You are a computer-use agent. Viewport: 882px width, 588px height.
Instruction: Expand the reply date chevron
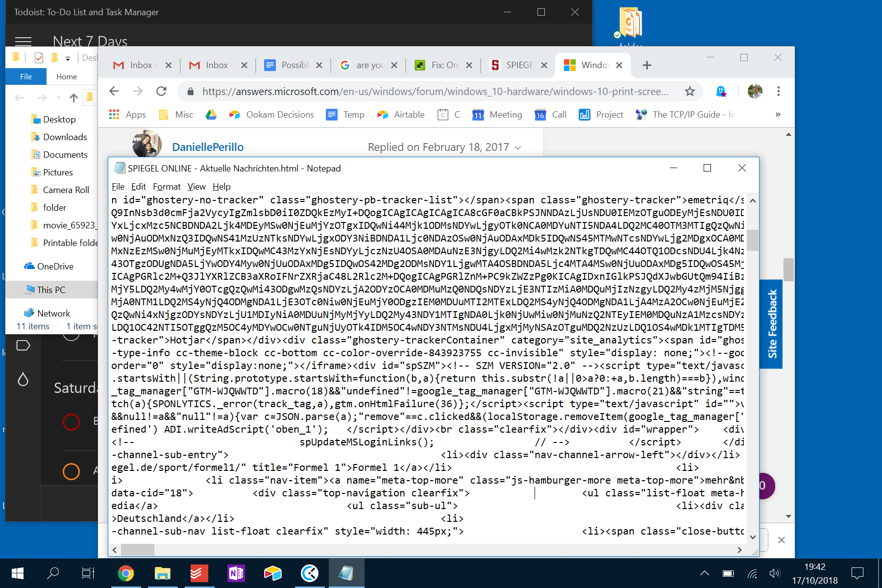pos(518,147)
